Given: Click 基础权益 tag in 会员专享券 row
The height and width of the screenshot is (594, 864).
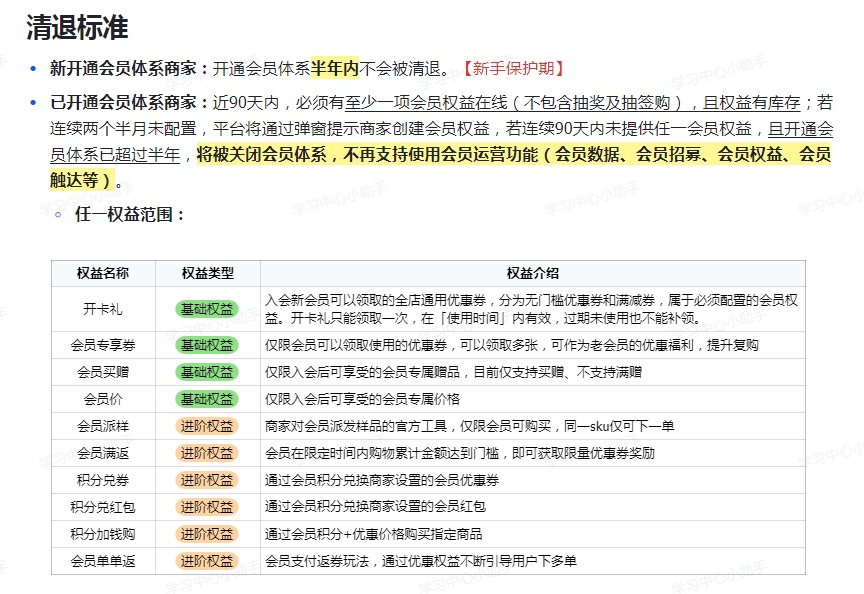Looking at the screenshot, I should click(x=207, y=345).
